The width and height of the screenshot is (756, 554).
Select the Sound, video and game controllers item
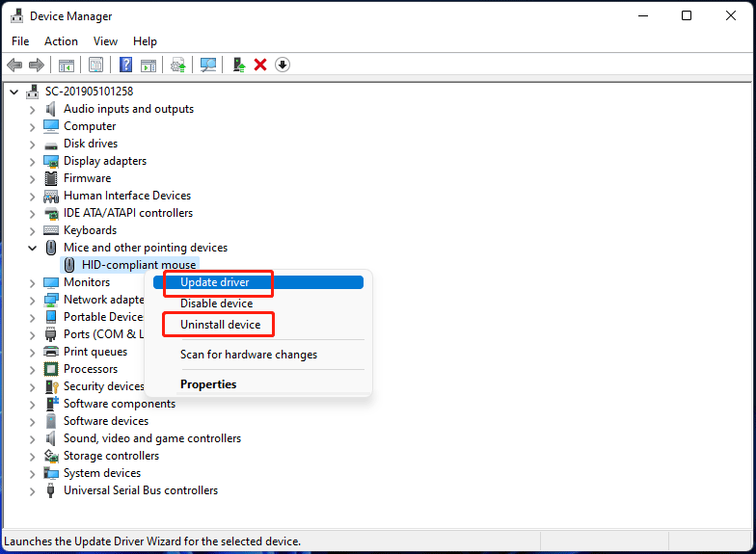pos(152,438)
